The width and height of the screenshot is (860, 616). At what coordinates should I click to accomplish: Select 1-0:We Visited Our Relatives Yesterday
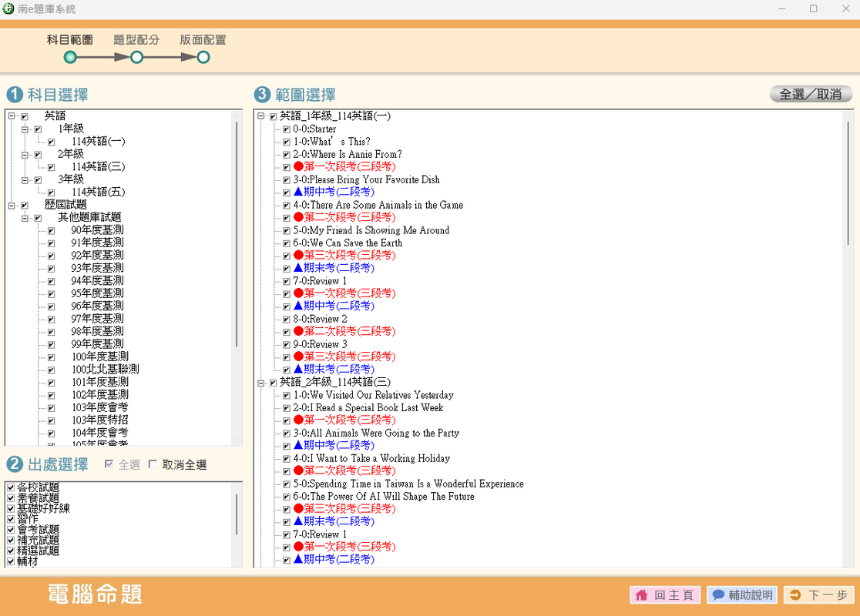coord(374,395)
